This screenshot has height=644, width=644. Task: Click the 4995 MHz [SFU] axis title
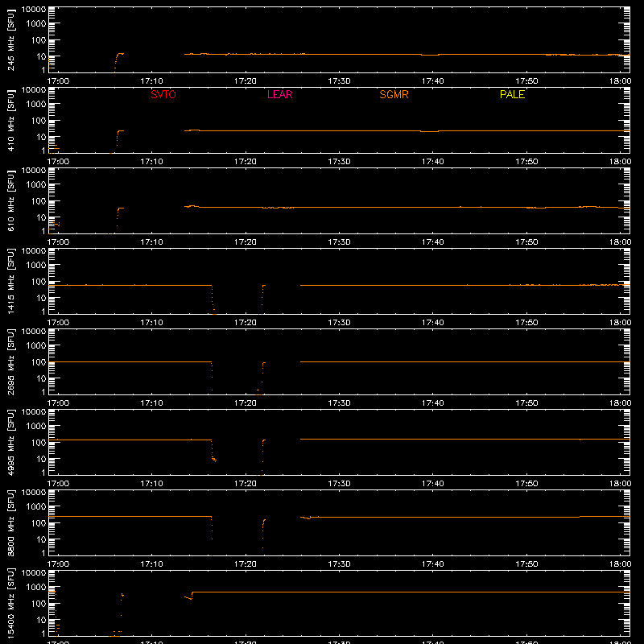11,442
